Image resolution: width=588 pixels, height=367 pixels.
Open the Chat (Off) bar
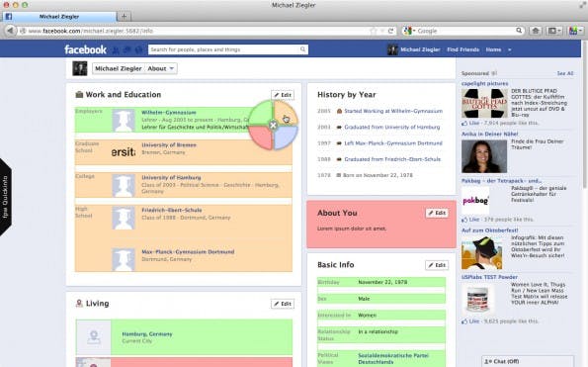[528, 361]
